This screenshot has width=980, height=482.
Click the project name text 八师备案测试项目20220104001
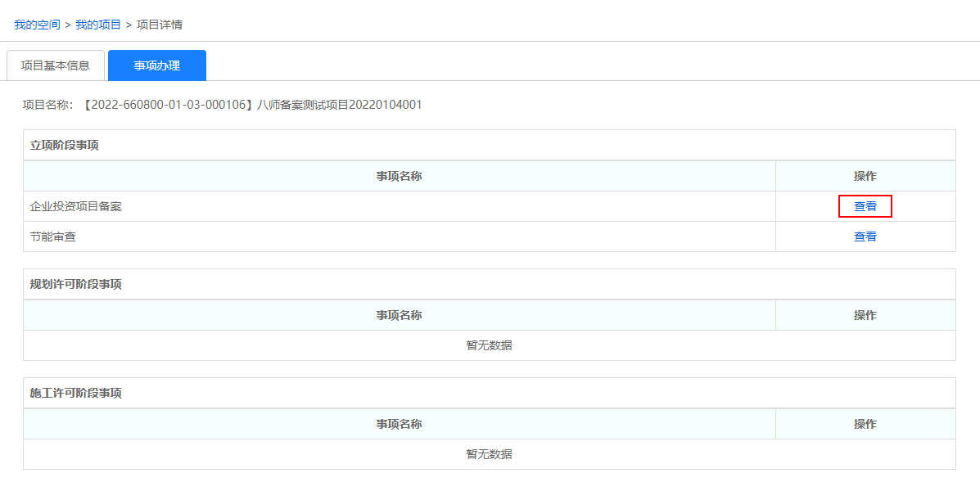[339, 105]
